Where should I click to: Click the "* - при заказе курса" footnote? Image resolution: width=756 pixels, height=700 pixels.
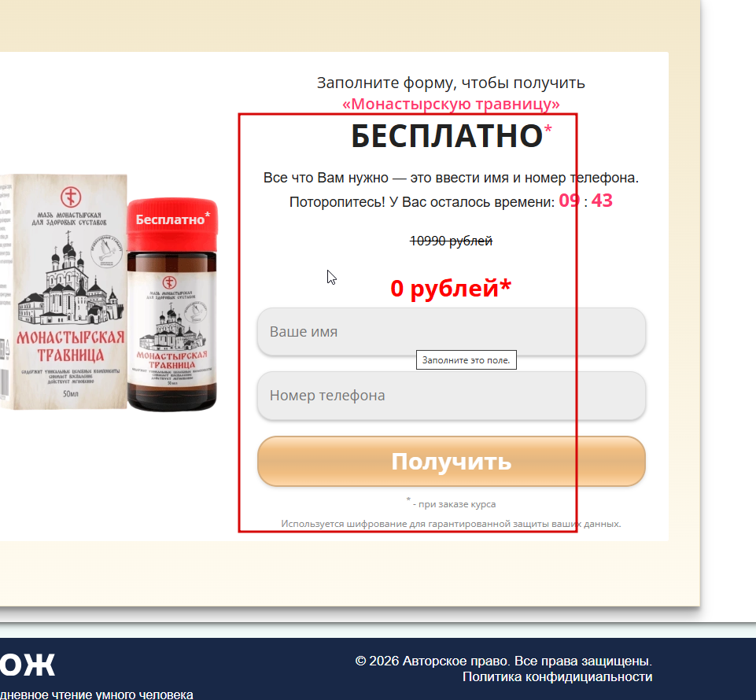pyautogui.click(x=452, y=504)
